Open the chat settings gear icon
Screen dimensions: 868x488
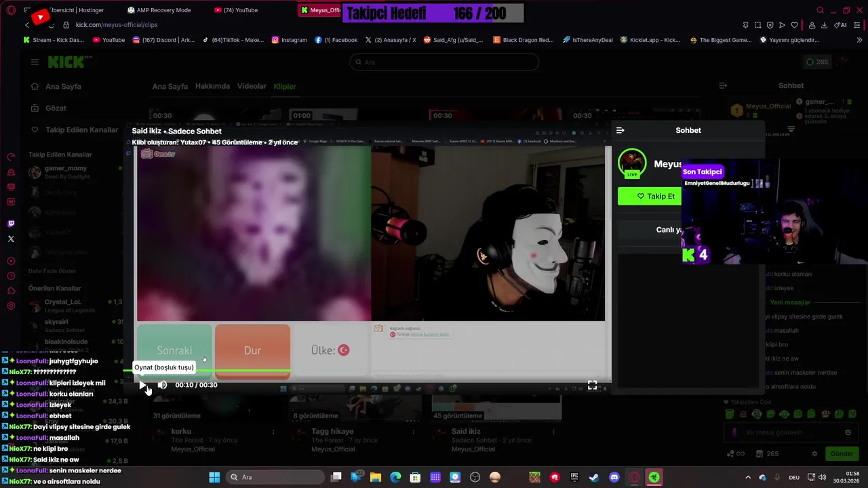[x=814, y=453]
